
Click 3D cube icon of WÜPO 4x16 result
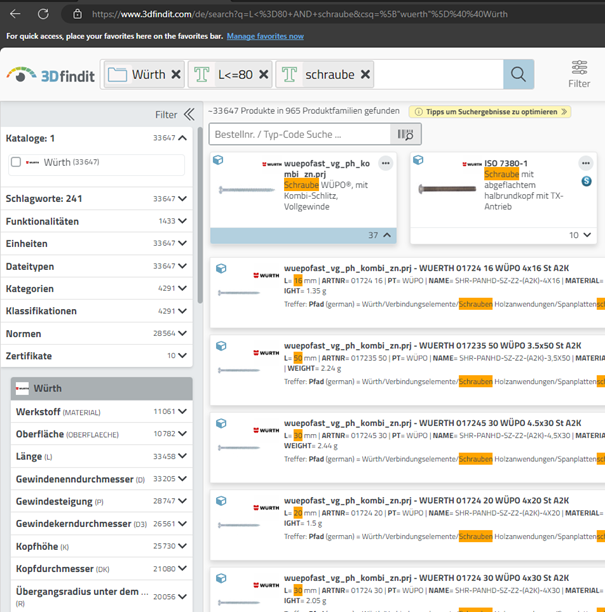(x=221, y=269)
